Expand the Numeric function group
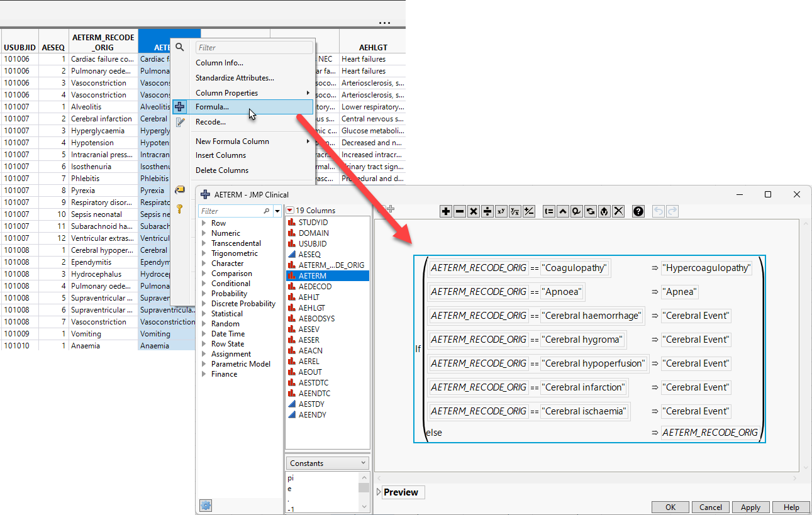Image resolution: width=812 pixels, height=515 pixels. coord(204,233)
